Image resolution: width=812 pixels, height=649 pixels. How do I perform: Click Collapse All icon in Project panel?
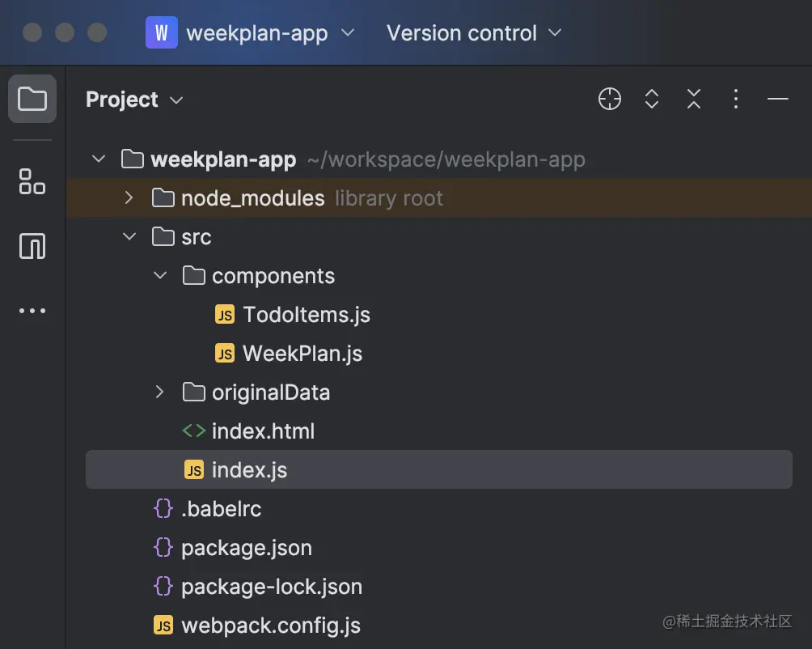point(694,100)
